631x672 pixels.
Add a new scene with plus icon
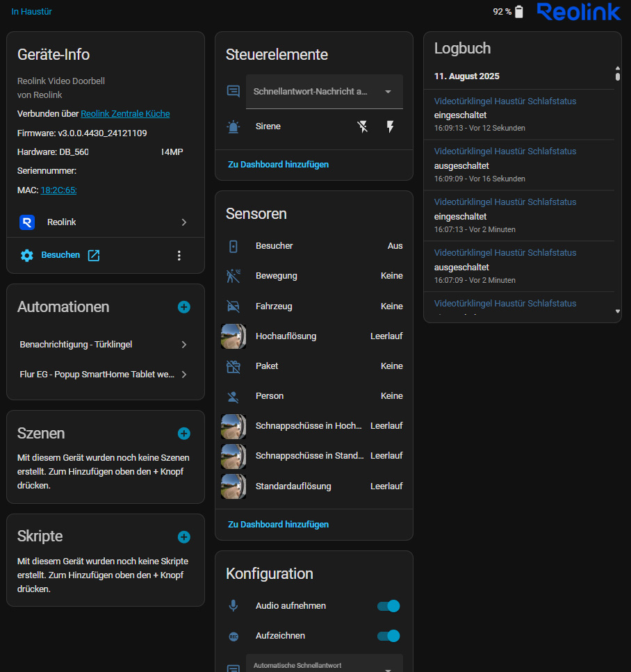coord(184,433)
